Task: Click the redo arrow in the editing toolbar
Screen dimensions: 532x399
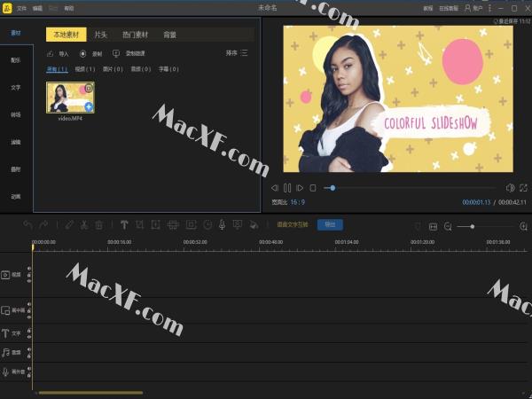Action: (x=43, y=224)
